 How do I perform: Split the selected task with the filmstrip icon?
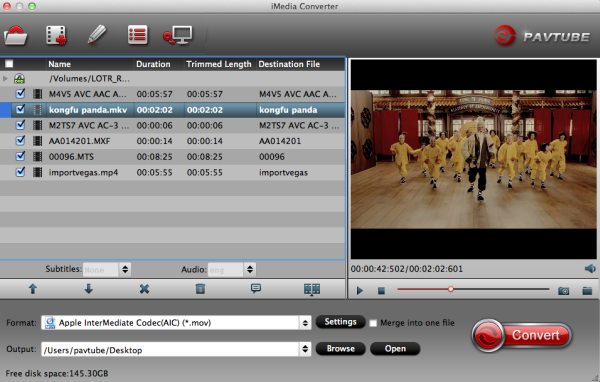point(312,289)
